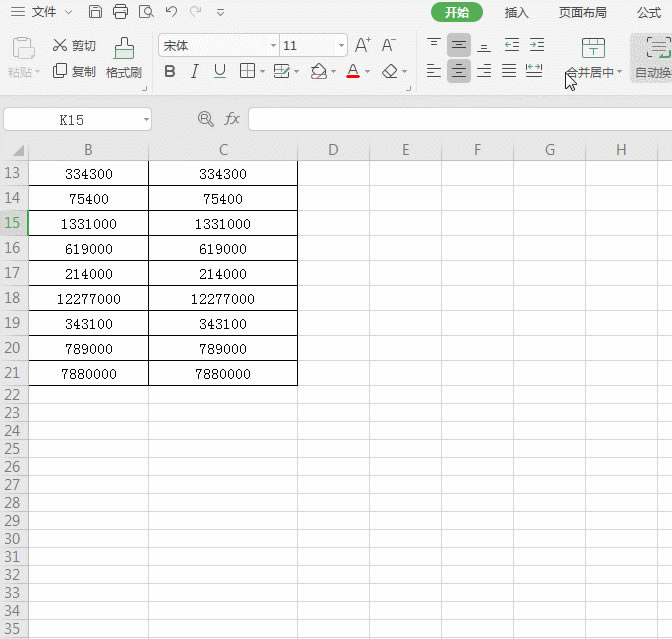This screenshot has width=672, height=639.
Task: Toggle right horizontal alignment
Action: pyautogui.click(x=484, y=71)
